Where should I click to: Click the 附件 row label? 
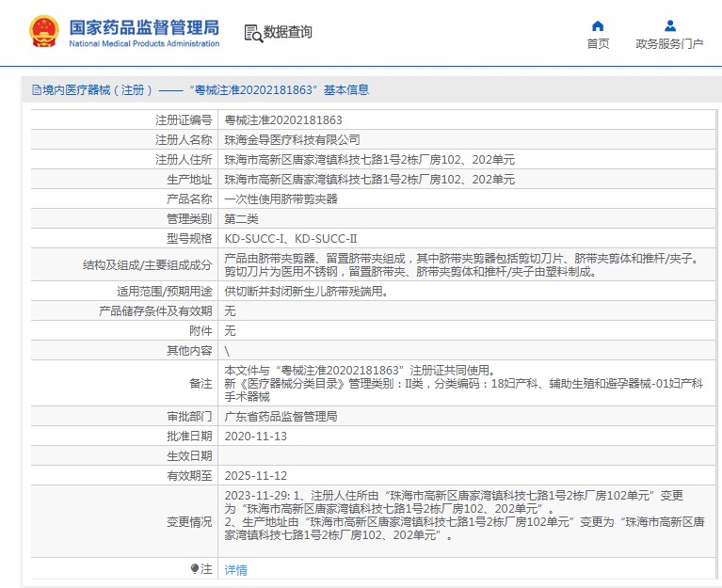[x=201, y=331]
